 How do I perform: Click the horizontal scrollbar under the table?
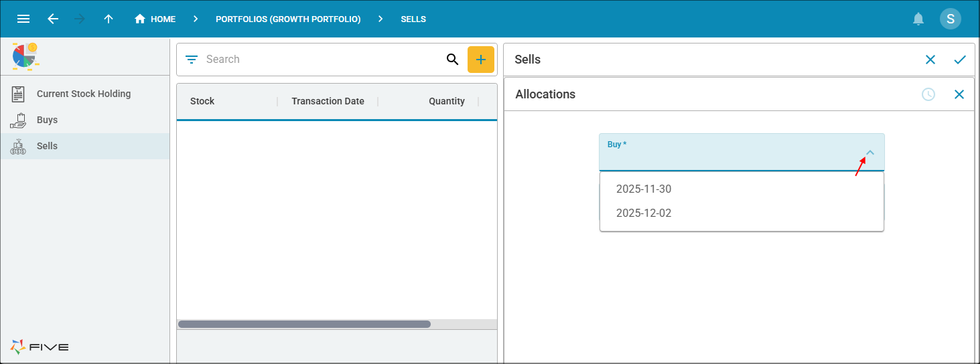click(x=304, y=324)
